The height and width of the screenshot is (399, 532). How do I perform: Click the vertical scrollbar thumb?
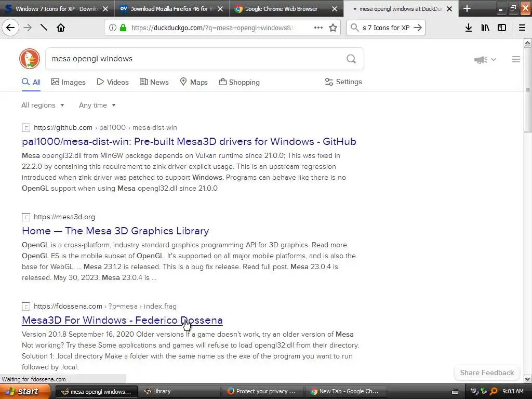tap(527, 90)
